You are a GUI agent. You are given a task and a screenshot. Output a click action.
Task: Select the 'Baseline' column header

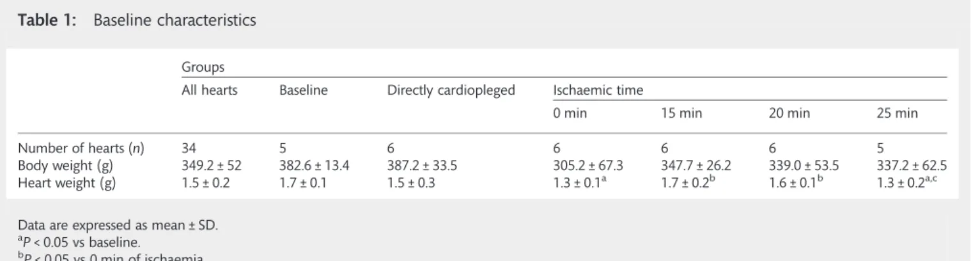(x=304, y=91)
